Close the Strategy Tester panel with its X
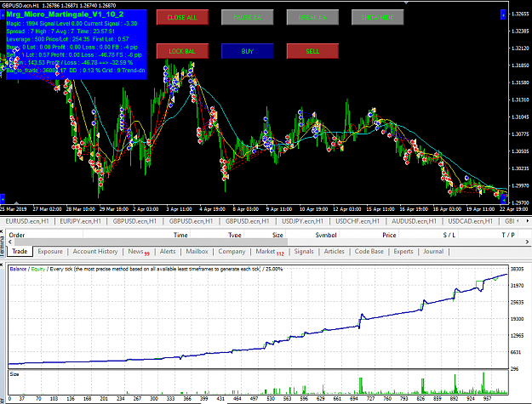 [2, 264]
